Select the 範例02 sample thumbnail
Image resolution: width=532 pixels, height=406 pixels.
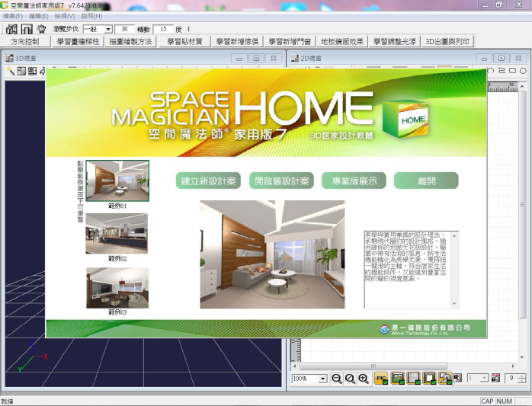coord(117,233)
